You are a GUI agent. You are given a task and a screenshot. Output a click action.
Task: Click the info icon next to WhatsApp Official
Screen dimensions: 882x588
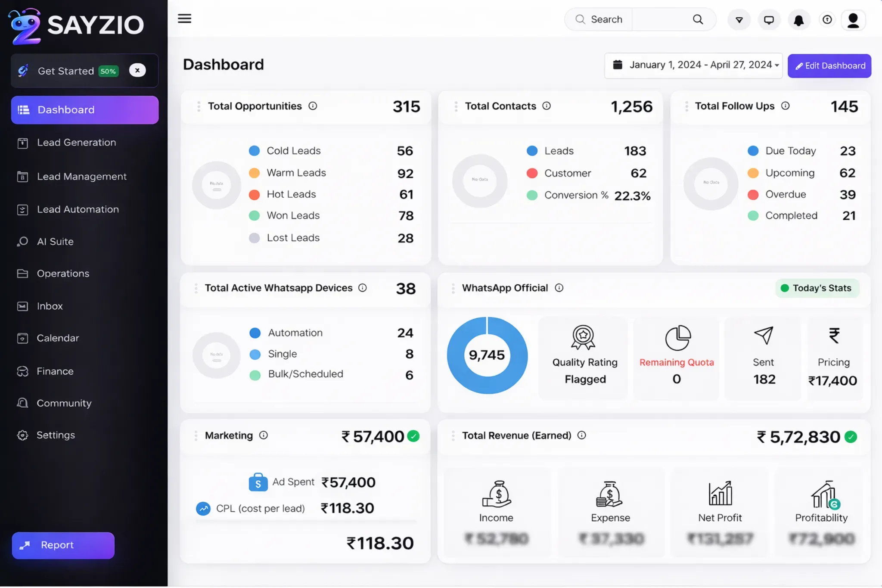(559, 288)
